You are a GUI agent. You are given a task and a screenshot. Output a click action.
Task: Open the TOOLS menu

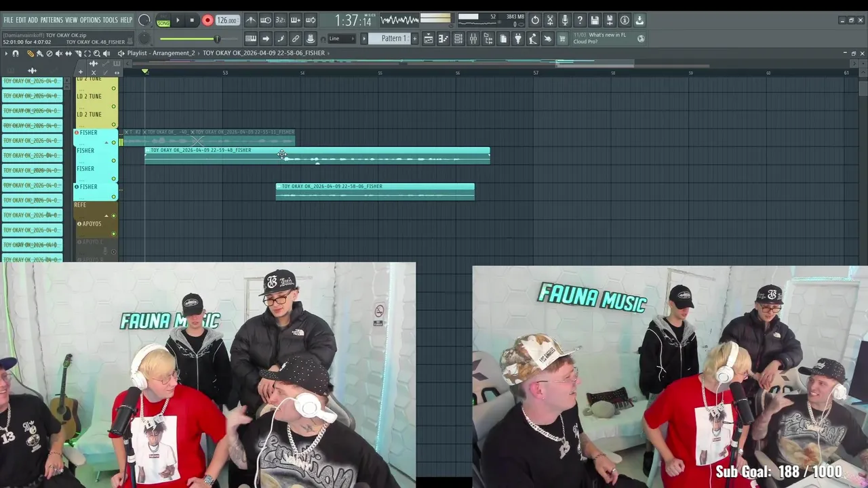(111, 20)
